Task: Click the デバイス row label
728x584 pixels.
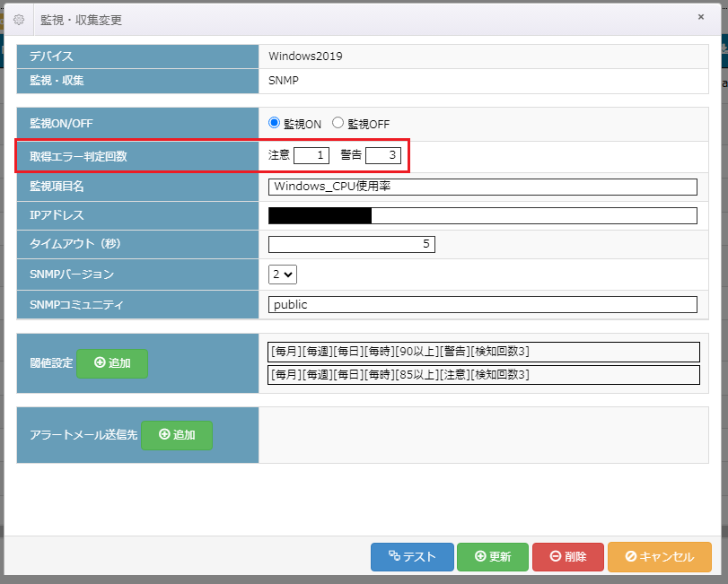Action: click(x=51, y=57)
